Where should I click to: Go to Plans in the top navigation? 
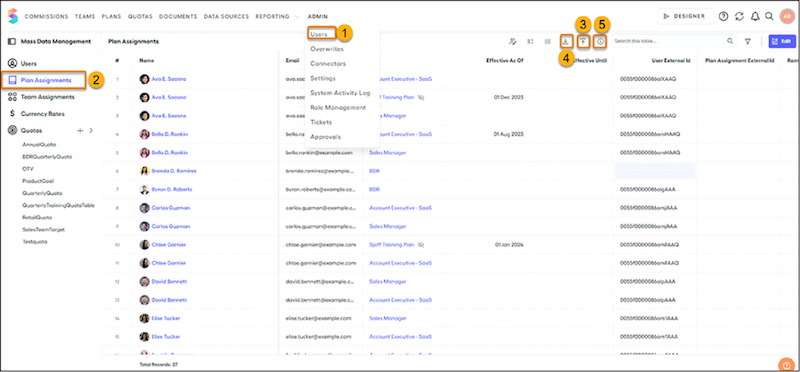coord(111,16)
